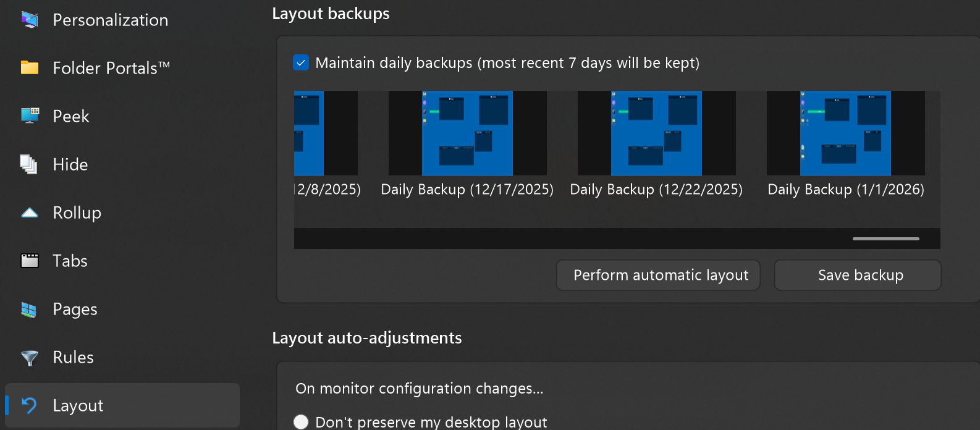Click the Pages icon in sidebar
This screenshot has width=980, height=430.
pyautogui.click(x=29, y=309)
